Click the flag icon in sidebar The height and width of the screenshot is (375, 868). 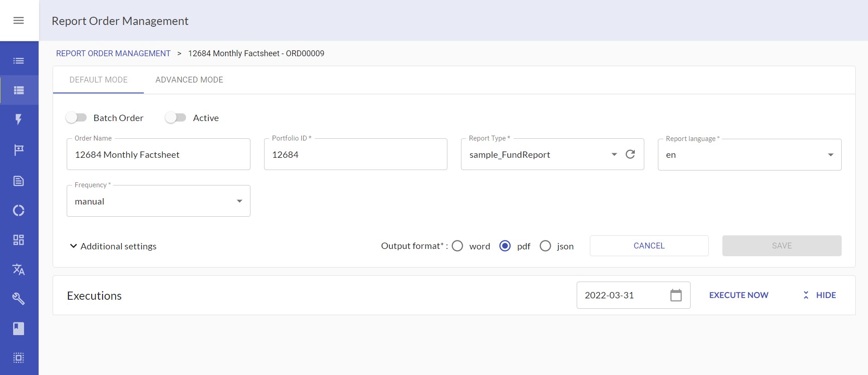19,150
